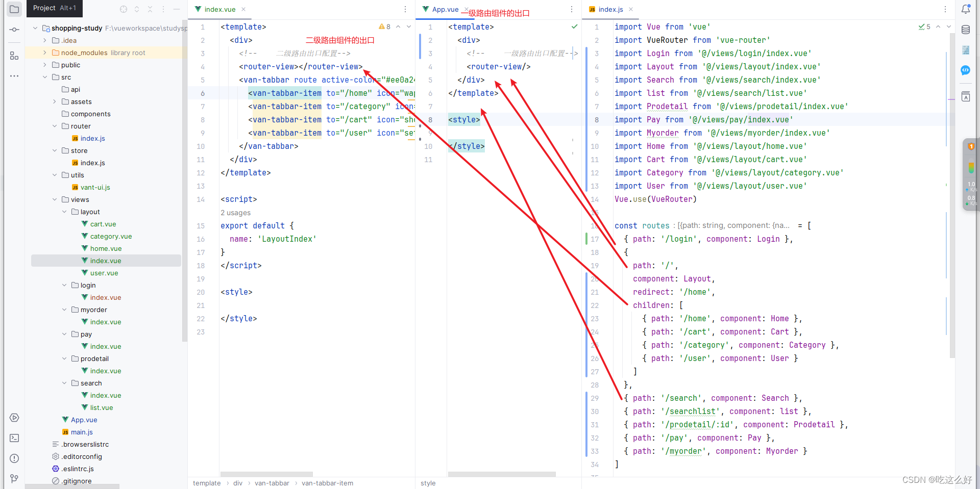The image size is (980, 489).
Task: Collapse the views folder
Action: (x=55, y=199)
